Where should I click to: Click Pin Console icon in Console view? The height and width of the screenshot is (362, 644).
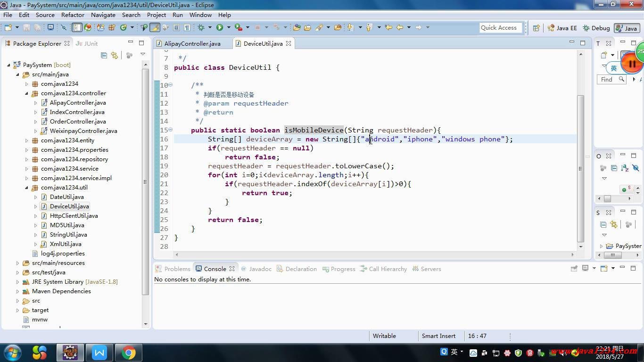(x=574, y=268)
